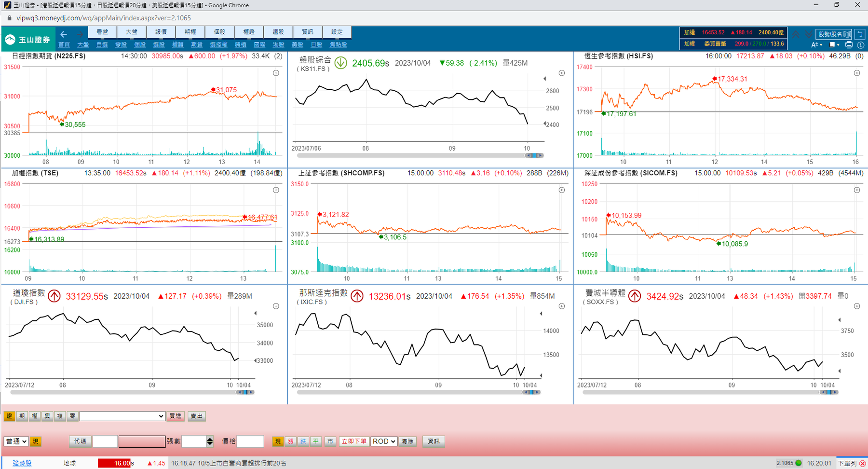Click the double down chevron icon
The image size is (868, 469).
tap(808, 34)
